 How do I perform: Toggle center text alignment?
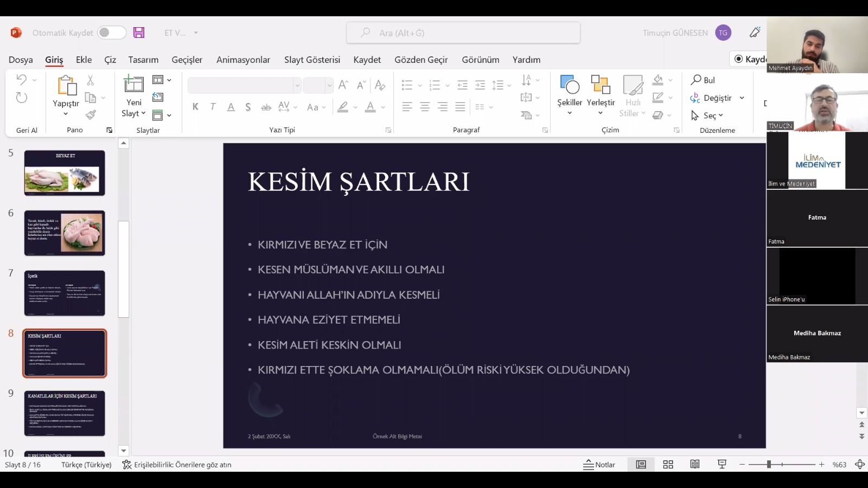coord(425,107)
